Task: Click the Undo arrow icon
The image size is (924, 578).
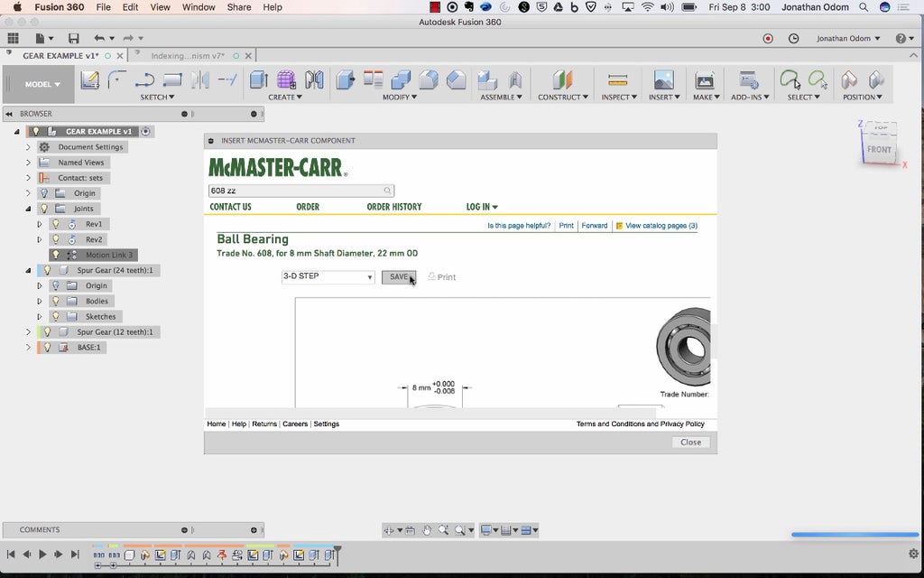Action: (x=99, y=38)
